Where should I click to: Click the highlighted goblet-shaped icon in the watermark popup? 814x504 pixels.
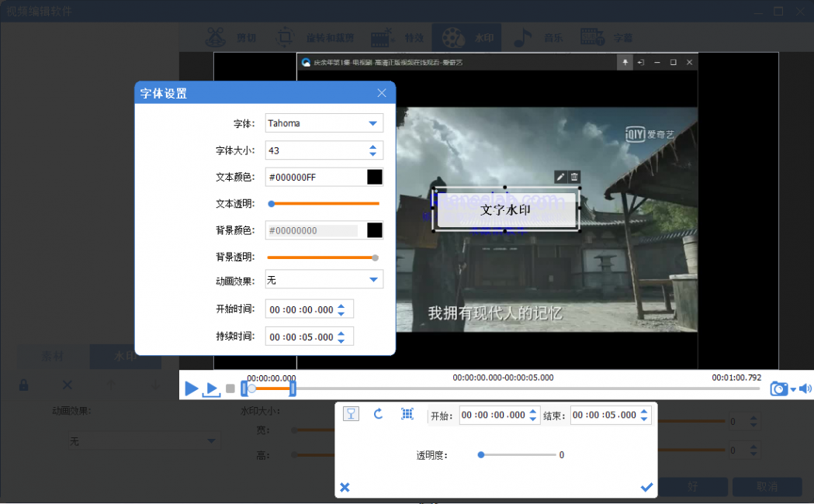(351, 413)
